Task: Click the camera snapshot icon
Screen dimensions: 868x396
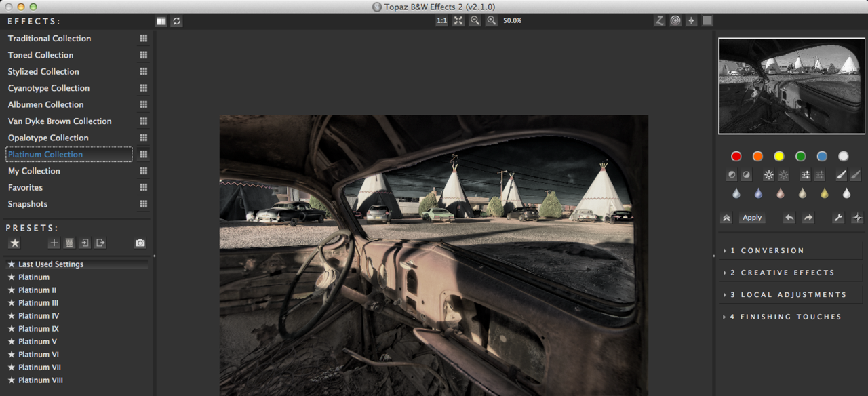Action: tap(140, 243)
